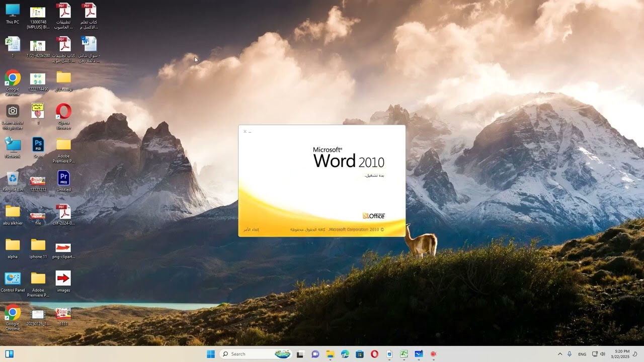Open the widgets button at taskbar left
644x362 pixels.
pyautogui.click(x=9, y=354)
